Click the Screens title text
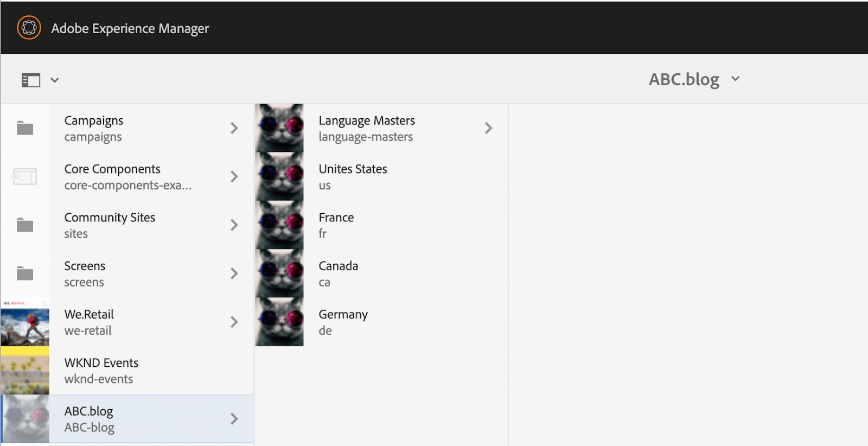868x446 pixels. pos(85,266)
